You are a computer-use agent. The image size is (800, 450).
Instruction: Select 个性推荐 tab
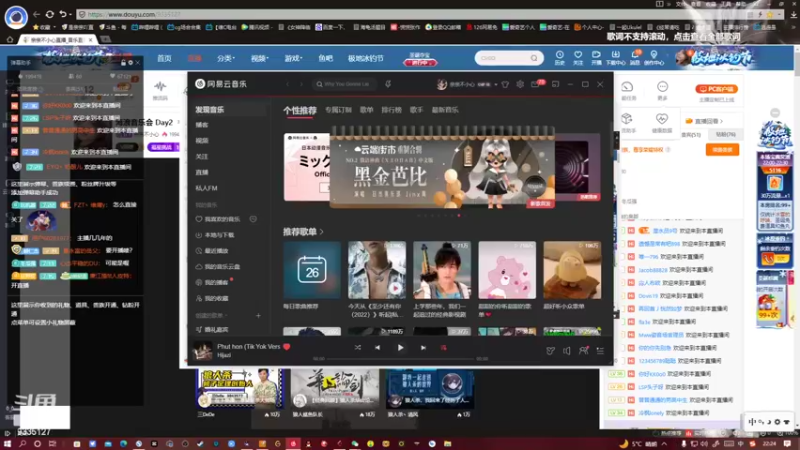click(x=300, y=110)
